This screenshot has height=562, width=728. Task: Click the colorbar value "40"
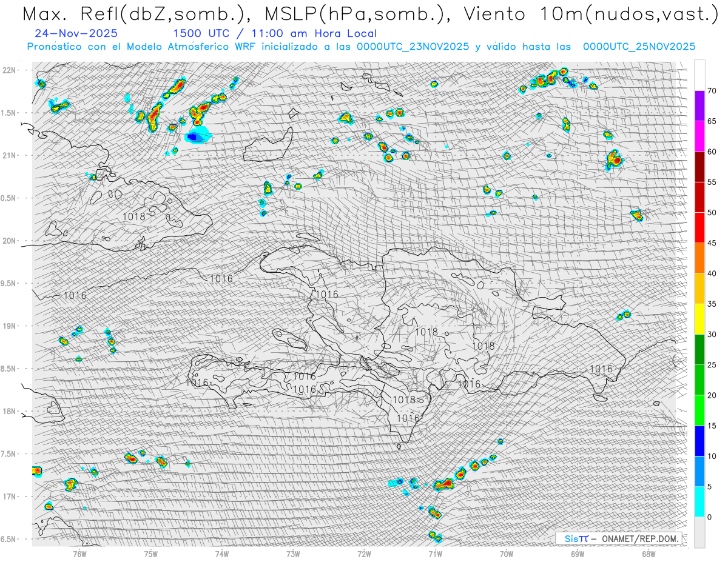coord(712,273)
